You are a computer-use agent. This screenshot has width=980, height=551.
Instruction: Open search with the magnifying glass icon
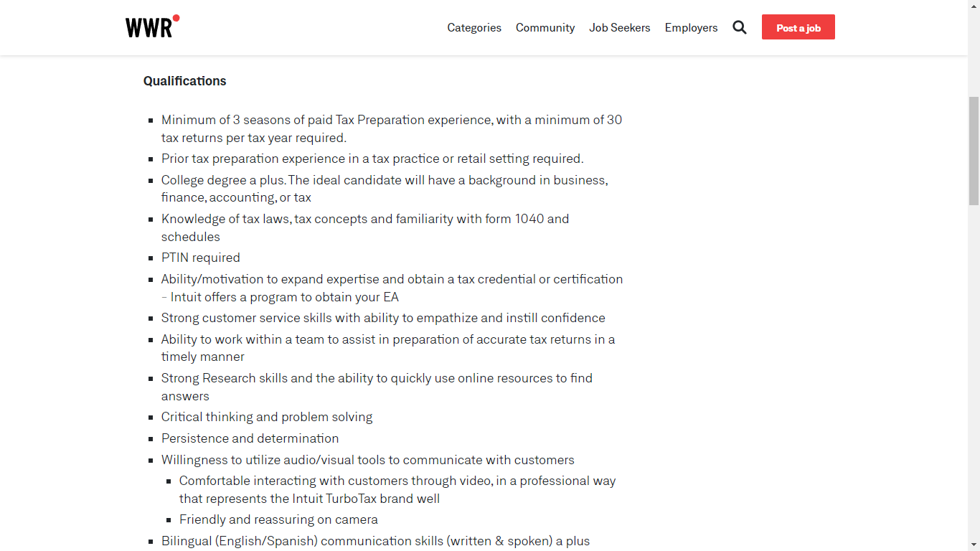[x=740, y=27]
